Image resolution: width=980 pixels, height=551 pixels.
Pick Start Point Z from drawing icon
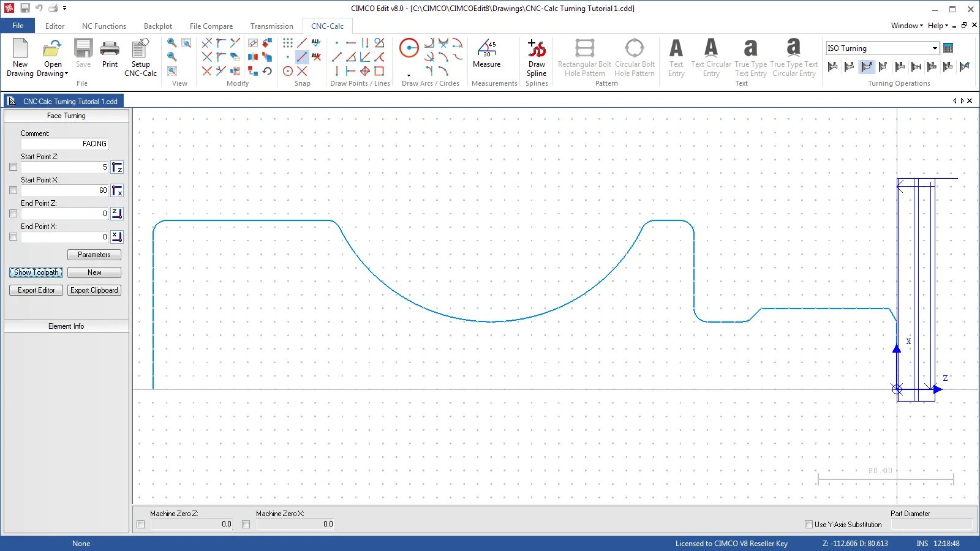[117, 167]
